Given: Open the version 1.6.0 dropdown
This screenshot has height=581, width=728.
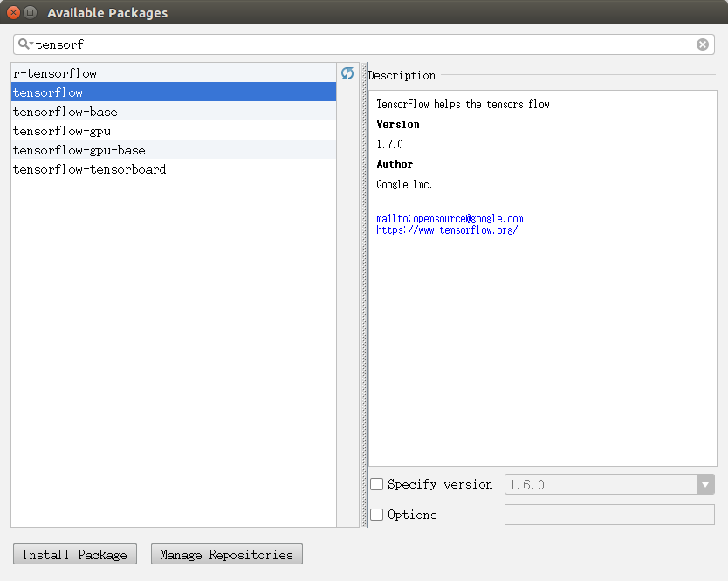Looking at the screenshot, I should (x=704, y=484).
